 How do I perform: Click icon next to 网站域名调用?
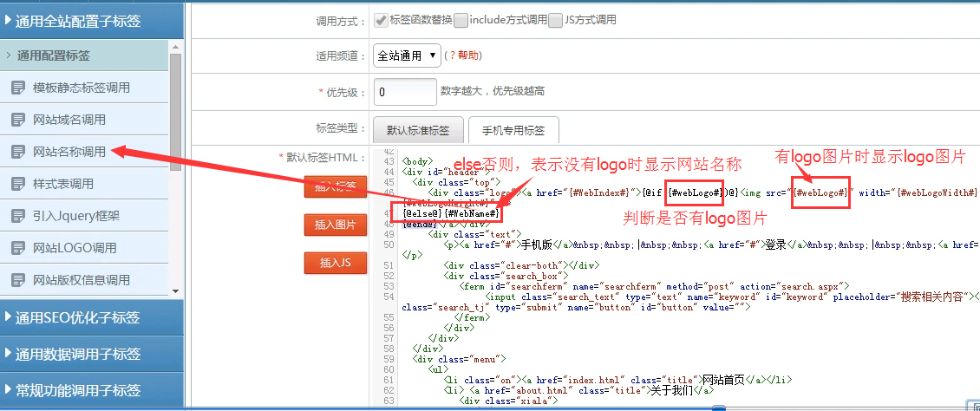[x=17, y=120]
